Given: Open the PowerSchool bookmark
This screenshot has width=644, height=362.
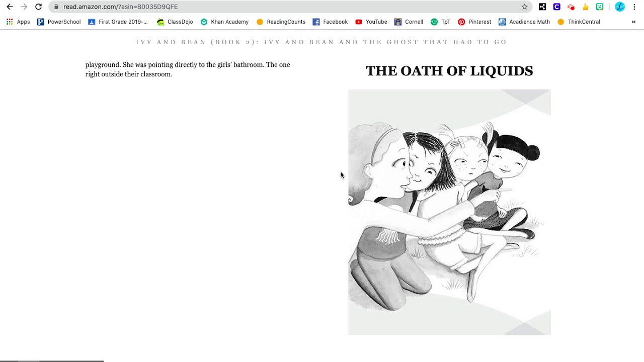Looking at the screenshot, I should pyautogui.click(x=59, y=22).
